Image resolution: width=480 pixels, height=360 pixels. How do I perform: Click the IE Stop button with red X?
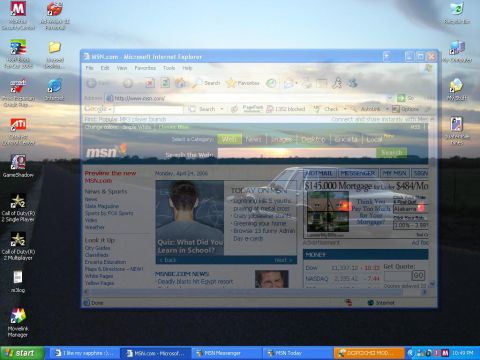(x=150, y=83)
